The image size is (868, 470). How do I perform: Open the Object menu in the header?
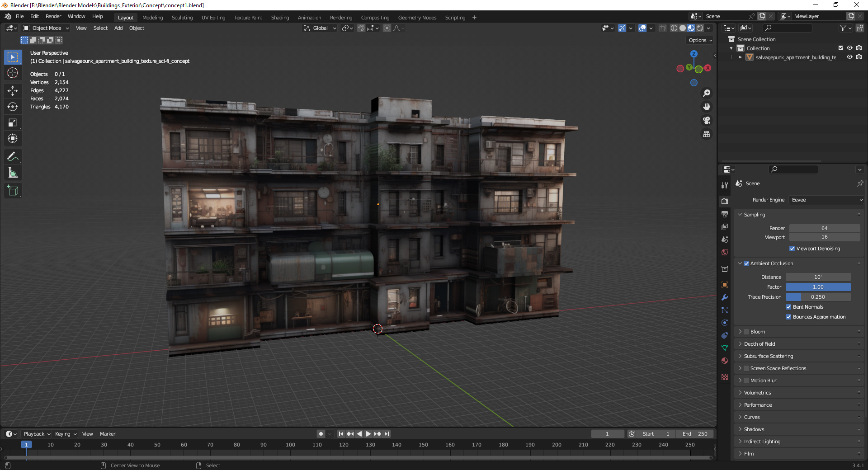pos(137,28)
